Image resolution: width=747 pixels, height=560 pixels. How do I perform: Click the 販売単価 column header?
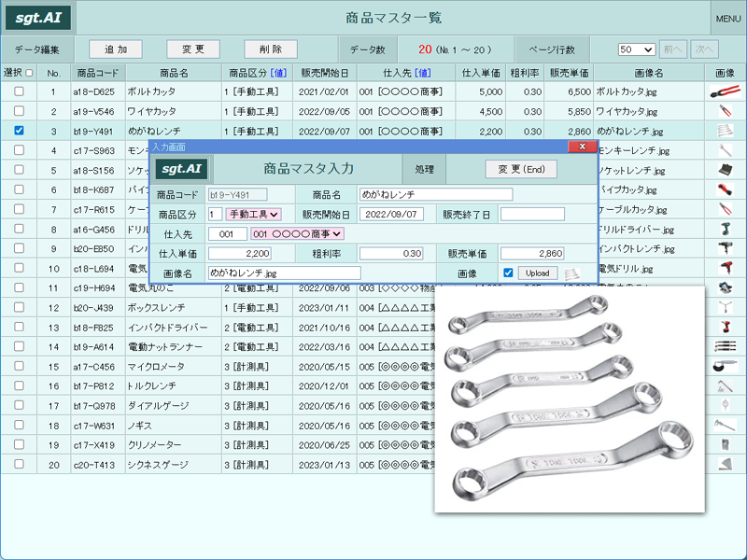click(569, 73)
